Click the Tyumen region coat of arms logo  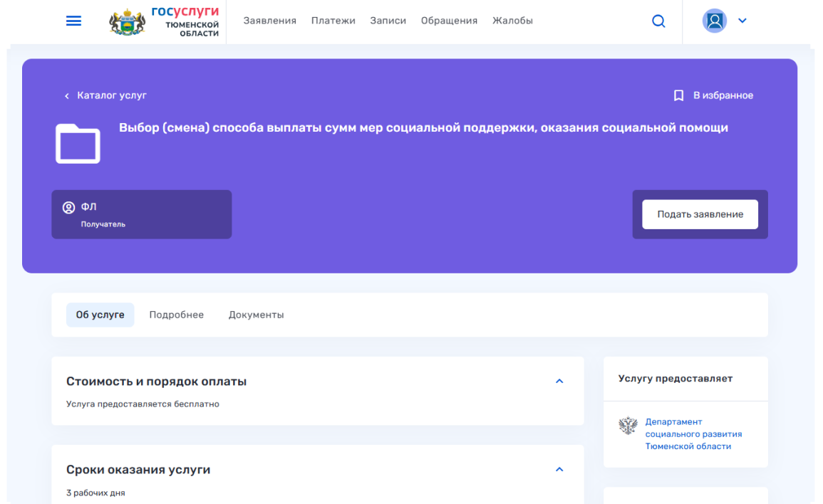(x=127, y=22)
